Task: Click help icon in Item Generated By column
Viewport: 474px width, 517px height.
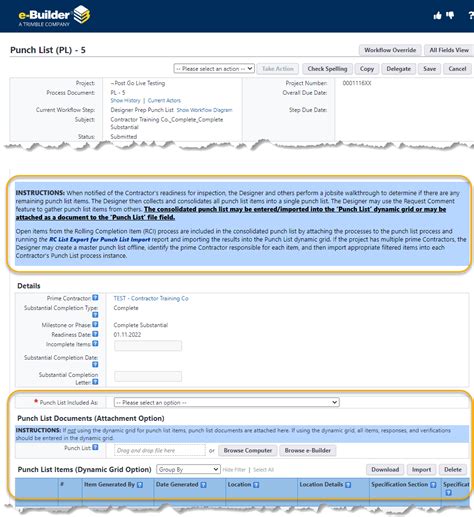Action: 140,485
